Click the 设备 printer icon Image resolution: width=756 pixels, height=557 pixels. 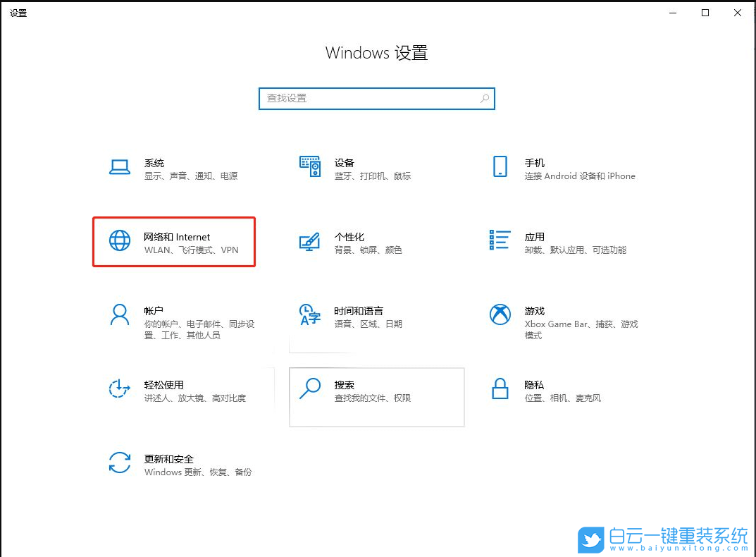pos(310,168)
